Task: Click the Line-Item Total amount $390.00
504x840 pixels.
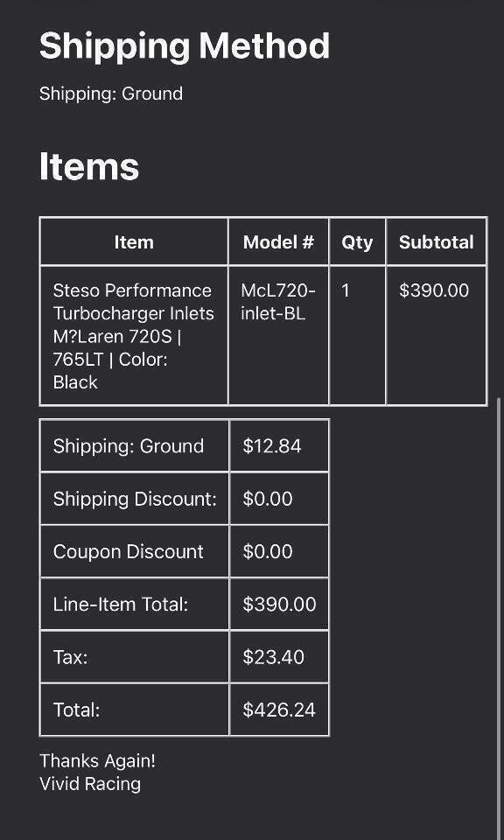Action: click(280, 605)
